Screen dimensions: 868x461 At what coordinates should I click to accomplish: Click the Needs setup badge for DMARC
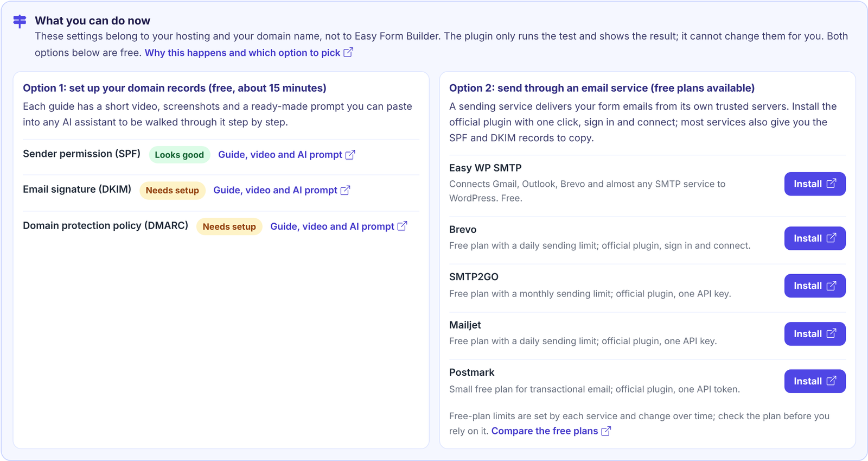[229, 226]
